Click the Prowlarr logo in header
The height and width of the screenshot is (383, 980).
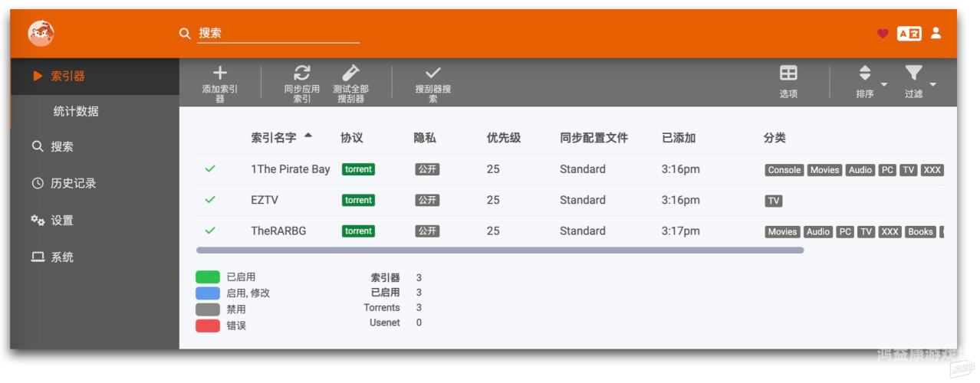click(41, 33)
